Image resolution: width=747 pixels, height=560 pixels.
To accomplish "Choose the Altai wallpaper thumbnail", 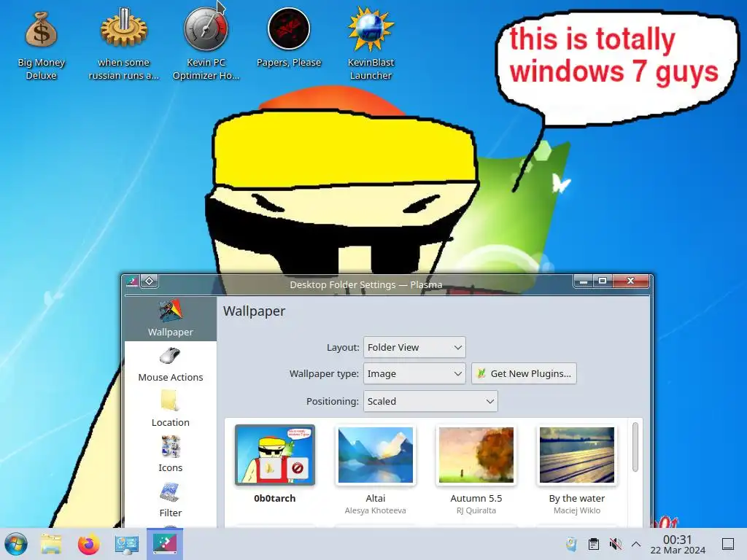I will pyautogui.click(x=376, y=455).
